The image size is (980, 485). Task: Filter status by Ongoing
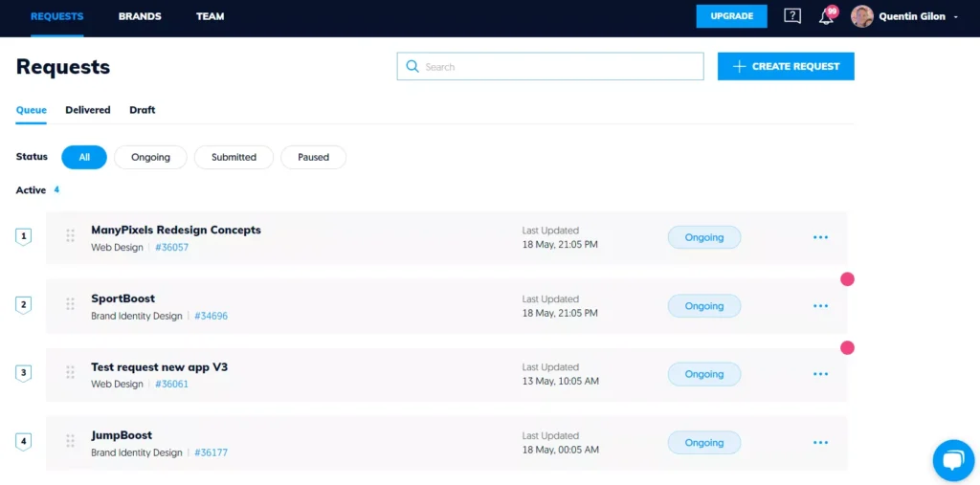click(150, 158)
